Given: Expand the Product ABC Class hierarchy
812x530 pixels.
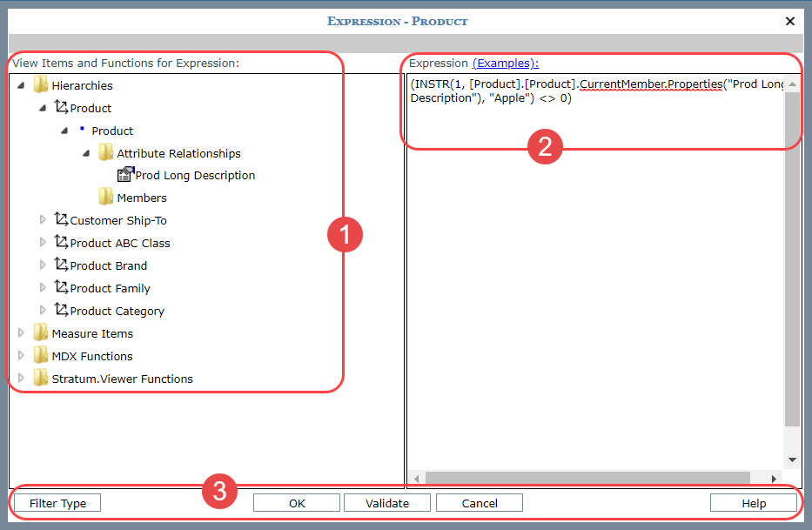Looking at the screenshot, I should (43, 243).
